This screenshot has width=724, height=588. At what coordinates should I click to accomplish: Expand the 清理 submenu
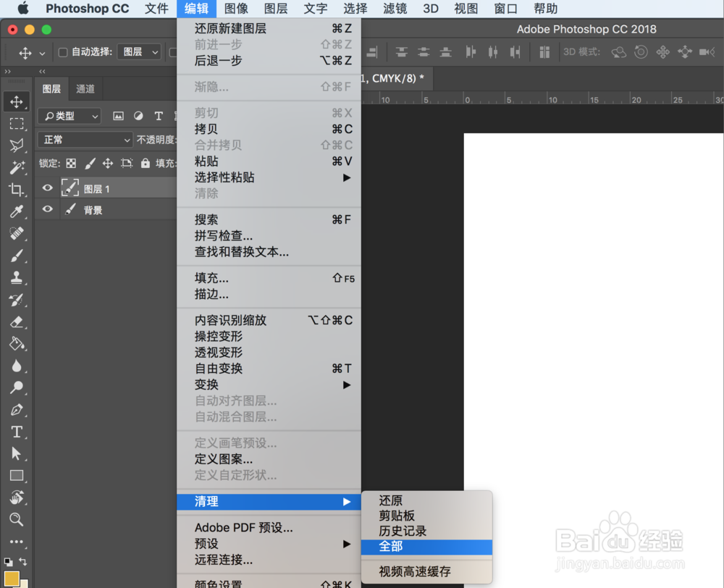[269, 502]
